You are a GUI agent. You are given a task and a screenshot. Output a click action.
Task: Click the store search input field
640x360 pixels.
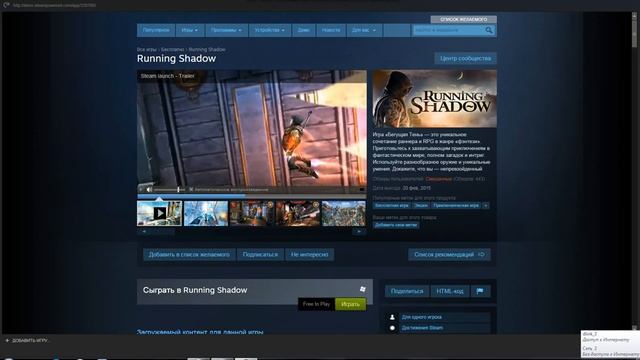pyautogui.click(x=448, y=30)
